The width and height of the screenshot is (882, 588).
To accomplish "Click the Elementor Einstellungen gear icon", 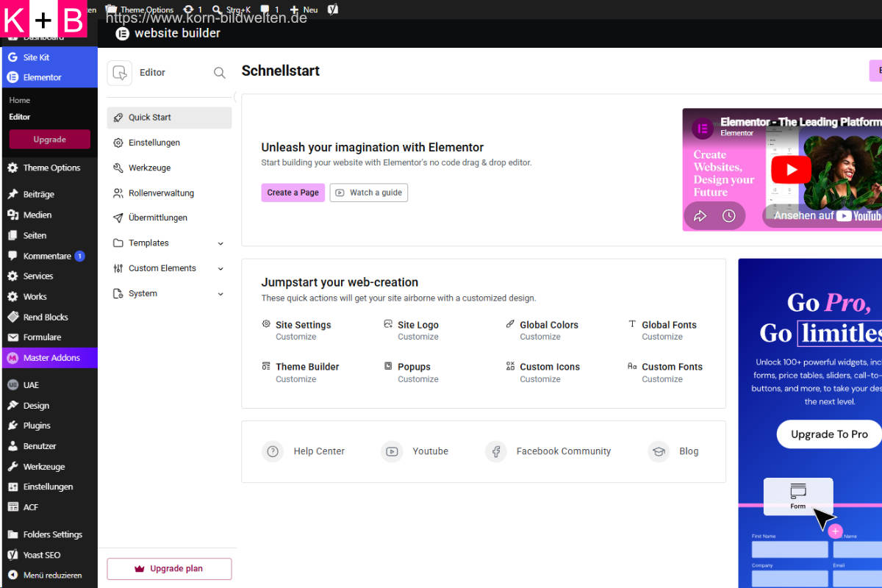I will pos(118,143).
